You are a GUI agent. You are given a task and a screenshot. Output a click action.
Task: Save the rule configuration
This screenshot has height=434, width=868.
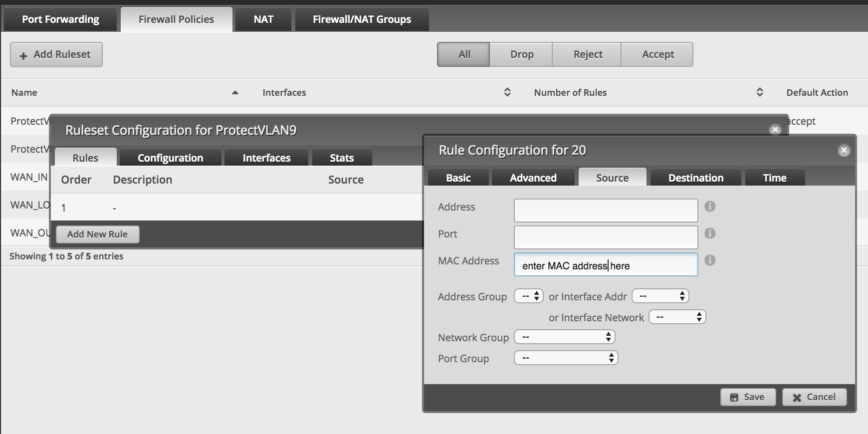(x=748, y=397)
